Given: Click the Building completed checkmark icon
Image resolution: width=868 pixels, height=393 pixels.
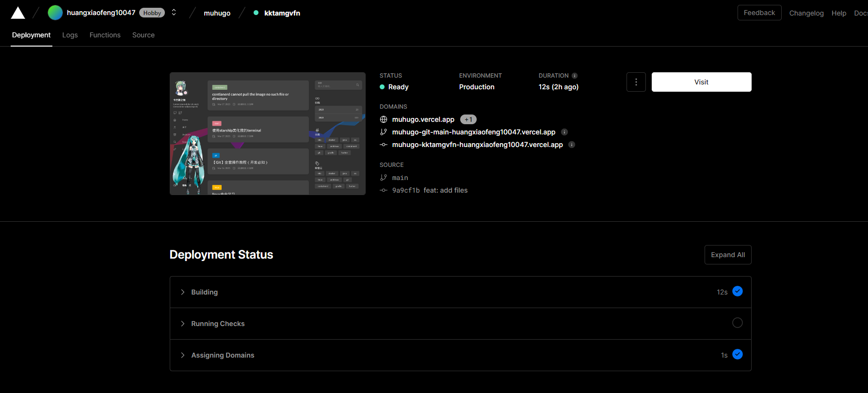Looking at the screenshot, I should coord(738,291).
